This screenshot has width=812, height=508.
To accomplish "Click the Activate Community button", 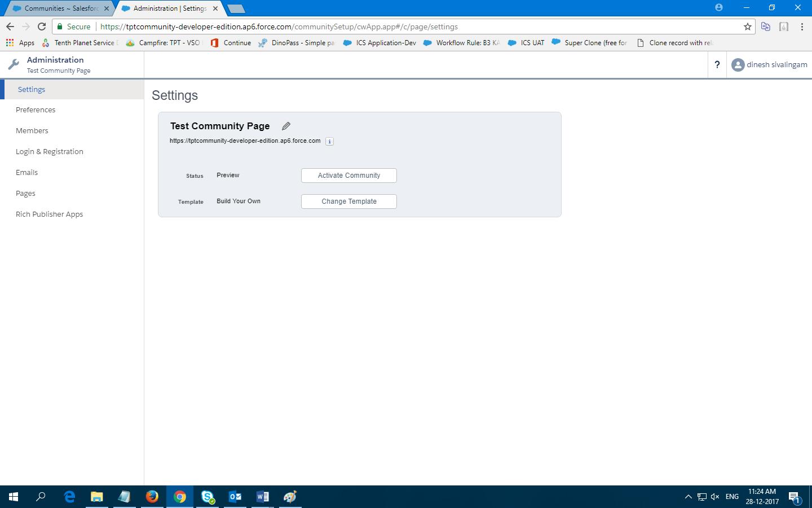I will (349, 176).
